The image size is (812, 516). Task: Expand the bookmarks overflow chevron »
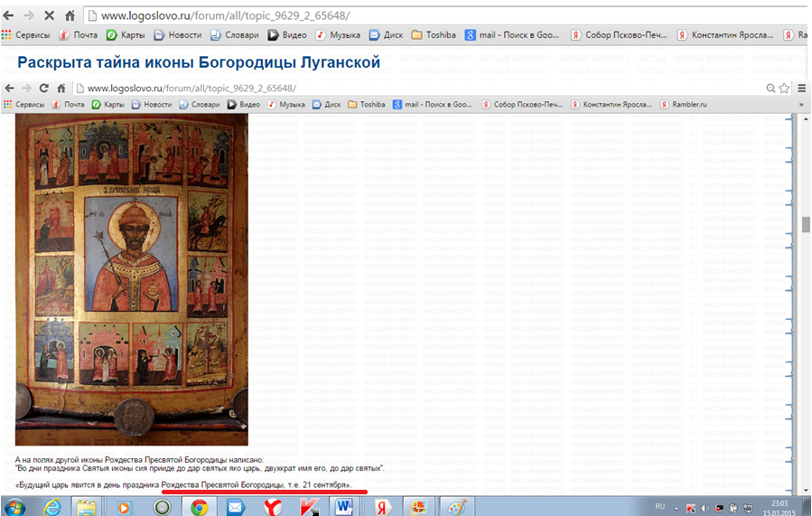pyautogui.click(x=802, y=105)
